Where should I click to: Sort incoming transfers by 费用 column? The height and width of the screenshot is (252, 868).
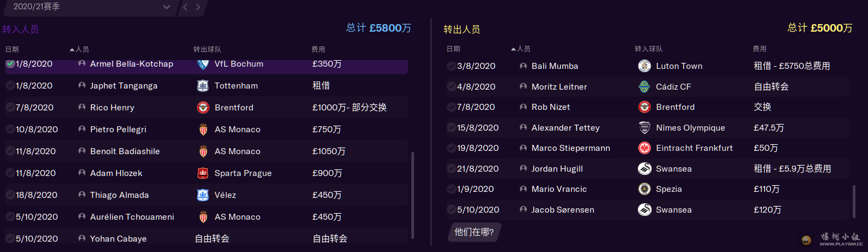click(x=318, y=49)
